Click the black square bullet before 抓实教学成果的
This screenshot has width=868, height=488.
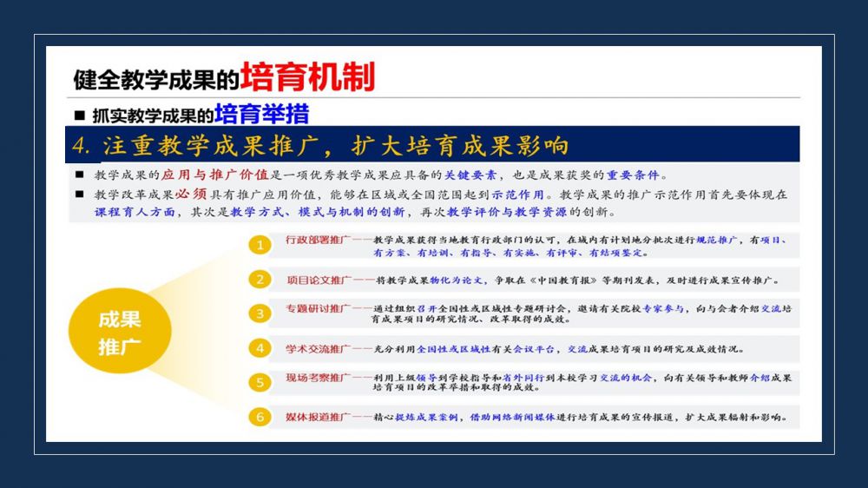tap(80, 115)
